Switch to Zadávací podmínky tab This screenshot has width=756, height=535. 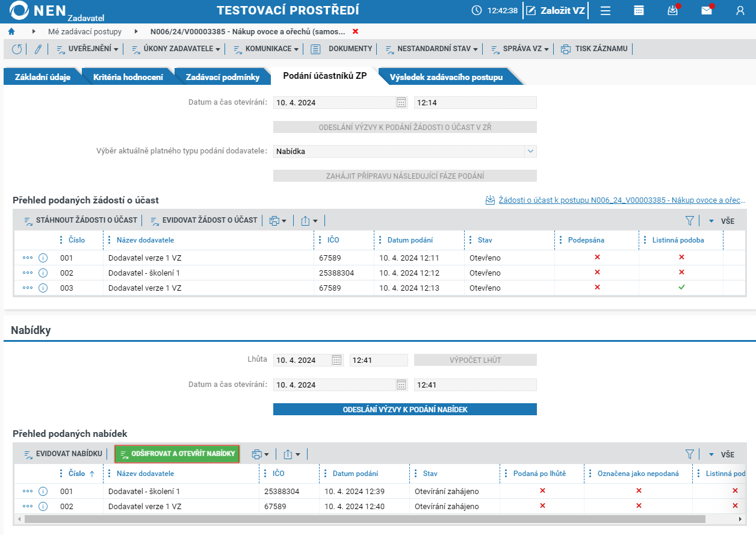tap(223, 77)
